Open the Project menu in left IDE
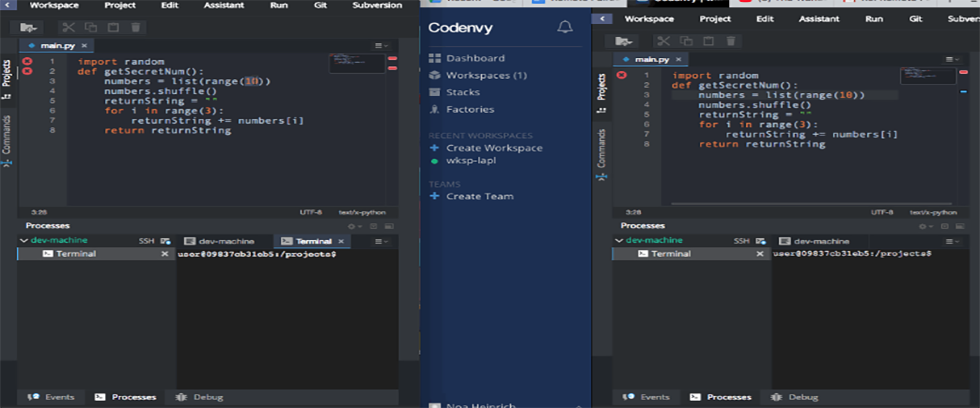Image resolution: width=980 pixels, height=408 pixels. click(120, 5)
